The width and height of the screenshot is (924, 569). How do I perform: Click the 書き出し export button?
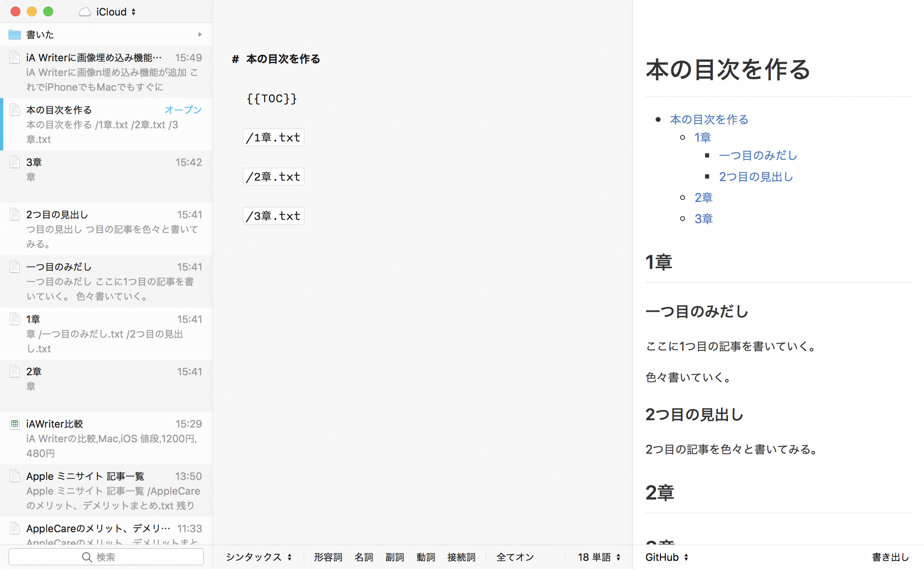(890, 557)
